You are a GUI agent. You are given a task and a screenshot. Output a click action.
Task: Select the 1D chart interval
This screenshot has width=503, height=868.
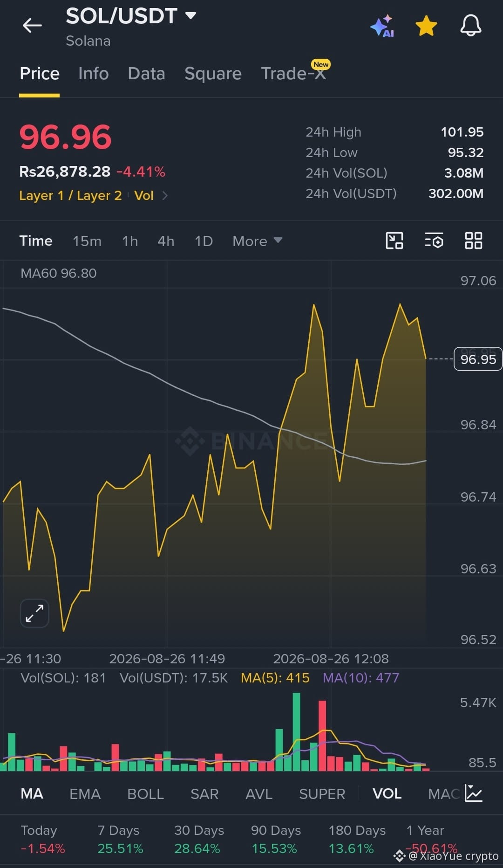(204, 241)
